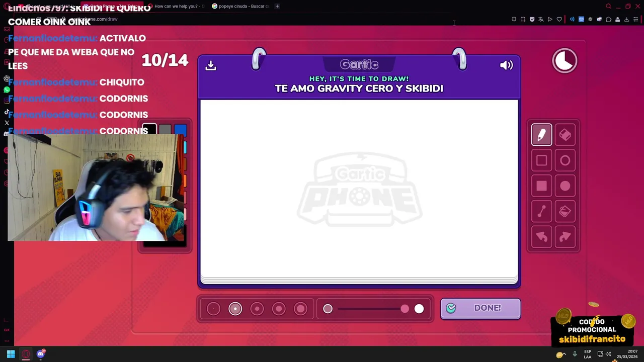Open the browser downloads icon
Screen dimensions: 644x362
(626, 19)
